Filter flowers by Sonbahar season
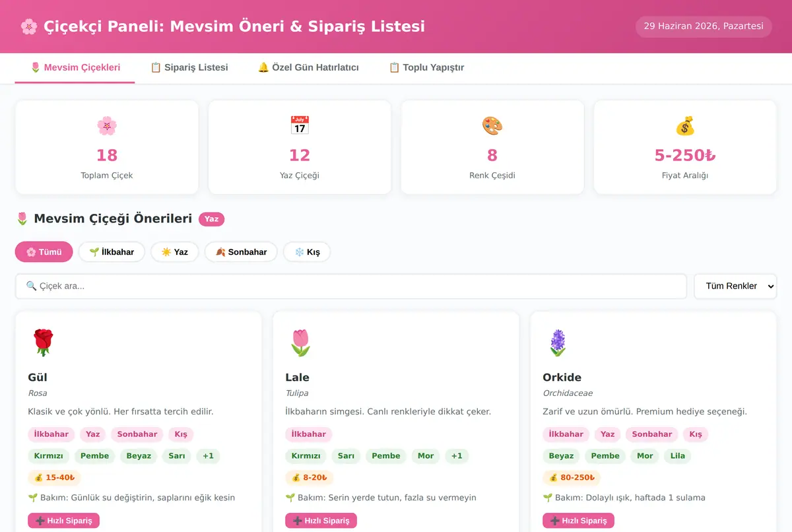 tap(241, 251)
